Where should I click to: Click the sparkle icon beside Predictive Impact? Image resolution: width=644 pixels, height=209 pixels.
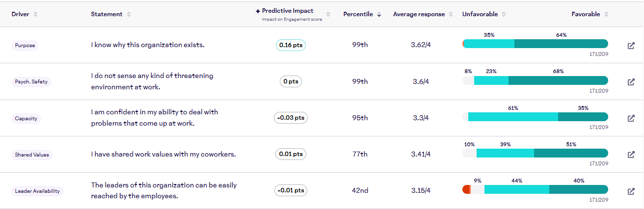pos(258,11)
